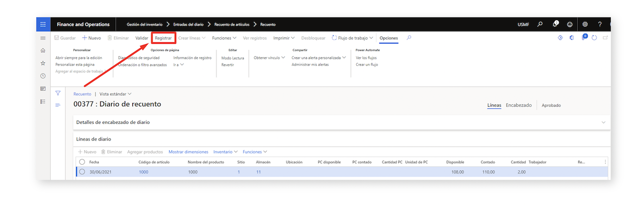Viewport: 644px width, 207px height.
Task: Open Favorites star icon in sidebar
Action: 43,63
